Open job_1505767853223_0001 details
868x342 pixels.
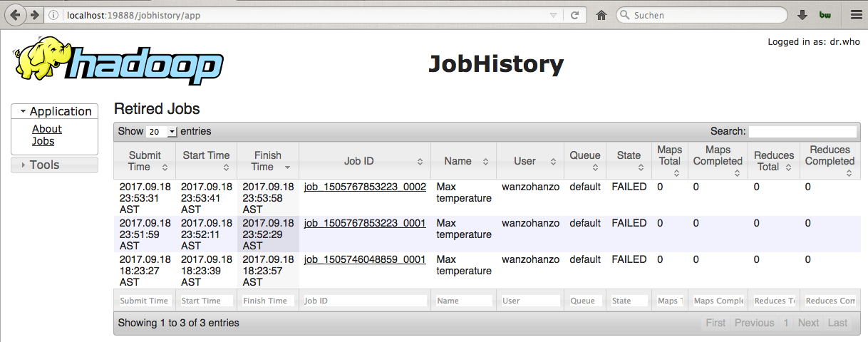(365, 223)
